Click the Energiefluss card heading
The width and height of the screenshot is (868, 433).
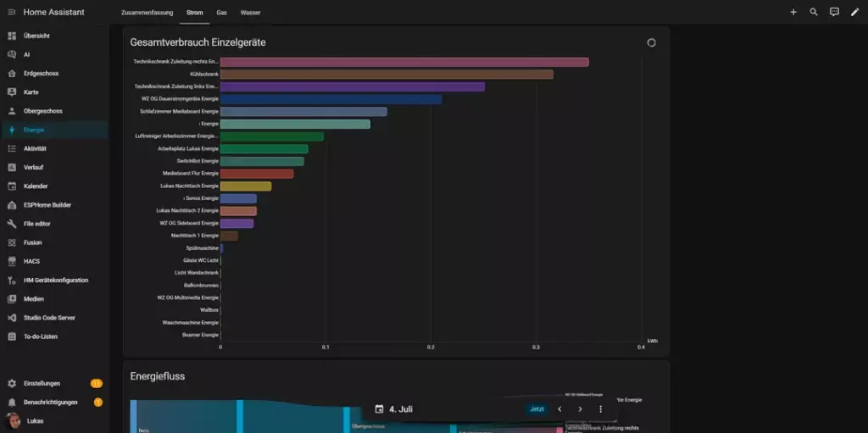(157, 376)
